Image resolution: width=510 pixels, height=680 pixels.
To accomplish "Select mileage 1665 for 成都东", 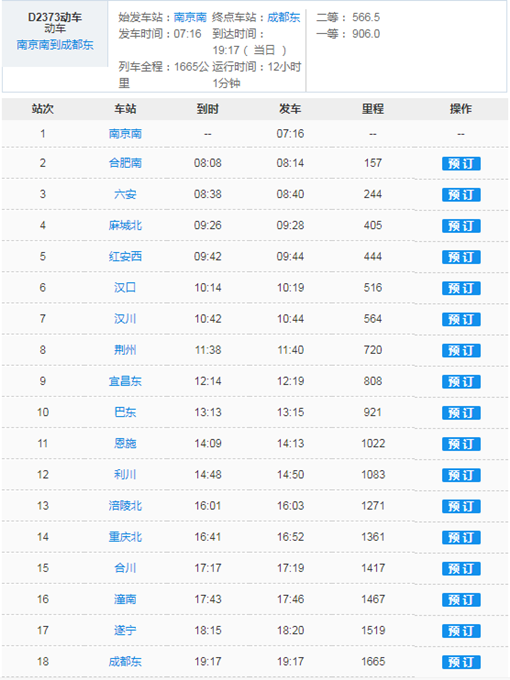I will click(x=373, y=662).
